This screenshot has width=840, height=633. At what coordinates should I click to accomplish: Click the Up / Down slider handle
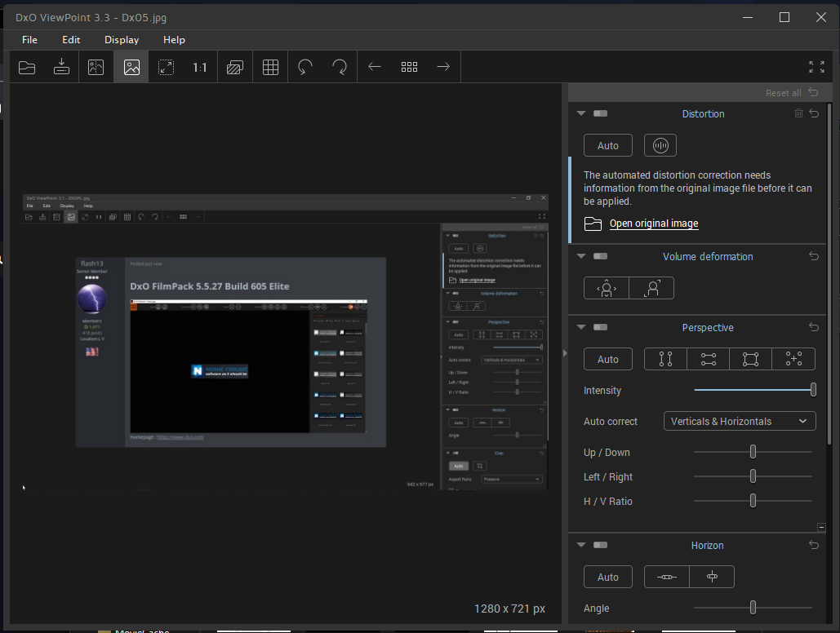(753, 452)
